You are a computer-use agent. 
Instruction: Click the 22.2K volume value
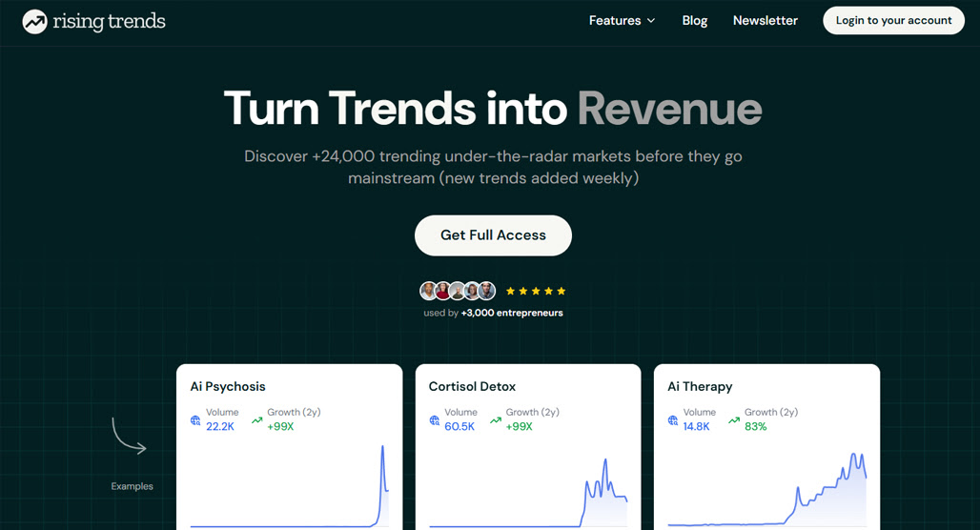220,426
